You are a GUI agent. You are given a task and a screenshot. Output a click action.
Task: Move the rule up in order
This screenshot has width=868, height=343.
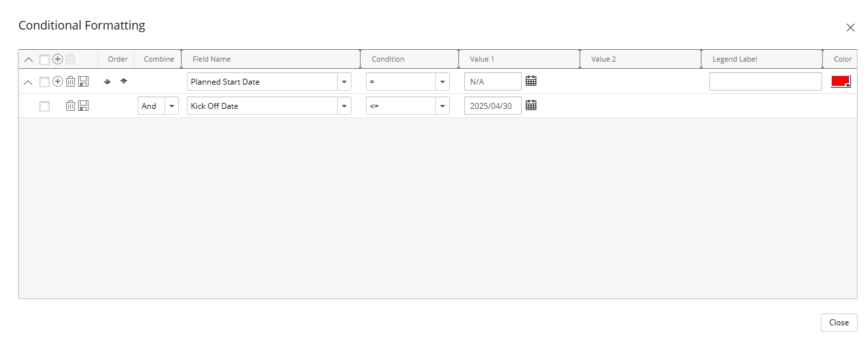(108, 81)
